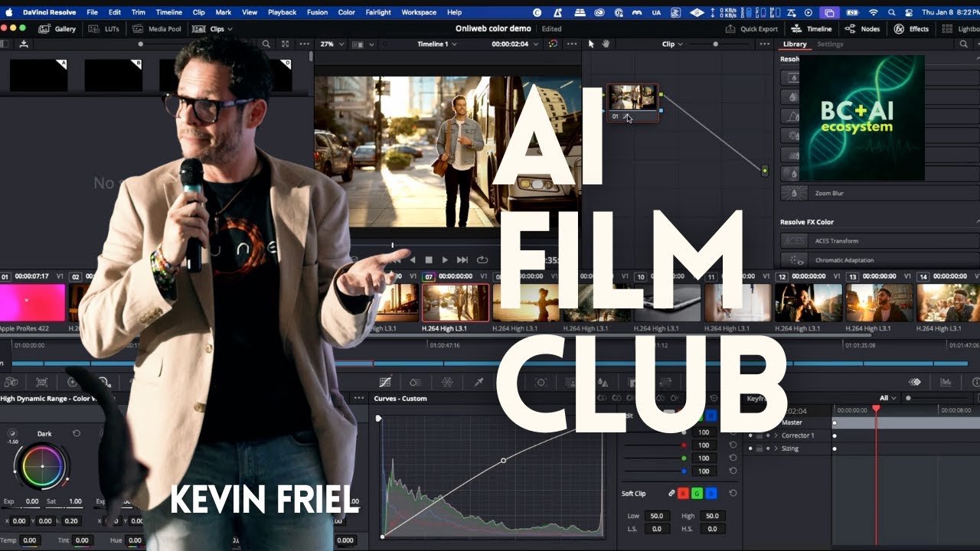The width and height of the screenshot is (980, 551).
Task: Reset the red intensity value
Action: (x=733, y=445)
